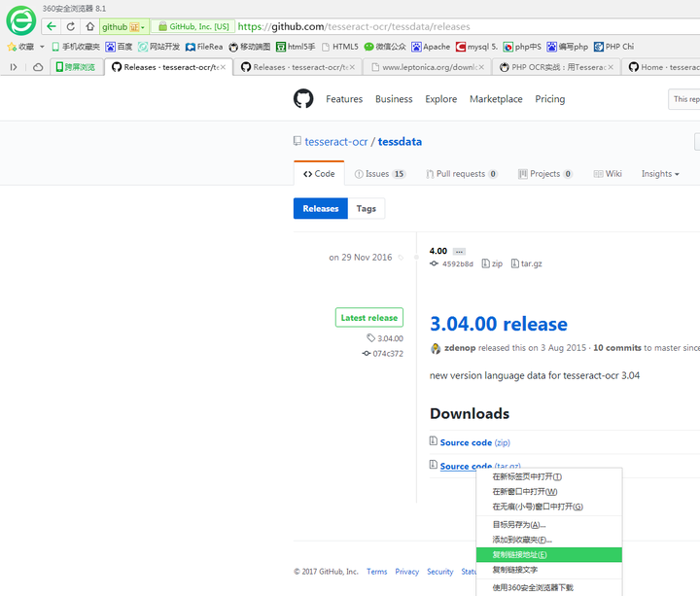Viewport: 700px width, 596px height.
Task: Open the Apache bookmark
Action: (x=431, y=47)
